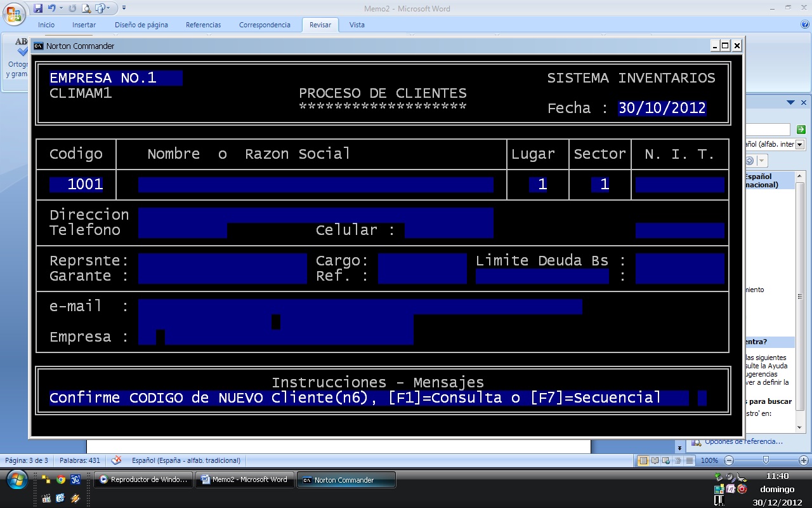Click the volume icon in the system tray
The height and width of the screenshot is (508, 812).
click(x=729, y=476)
